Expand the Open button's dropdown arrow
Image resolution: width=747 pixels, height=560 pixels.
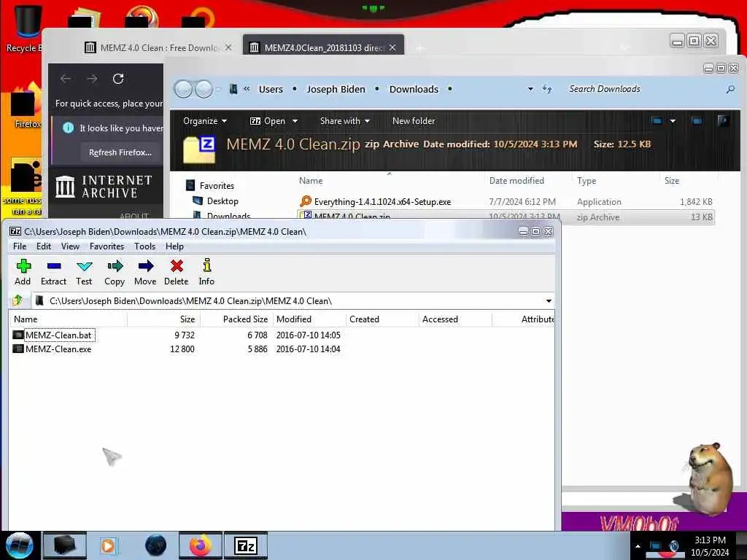point(295,121)
